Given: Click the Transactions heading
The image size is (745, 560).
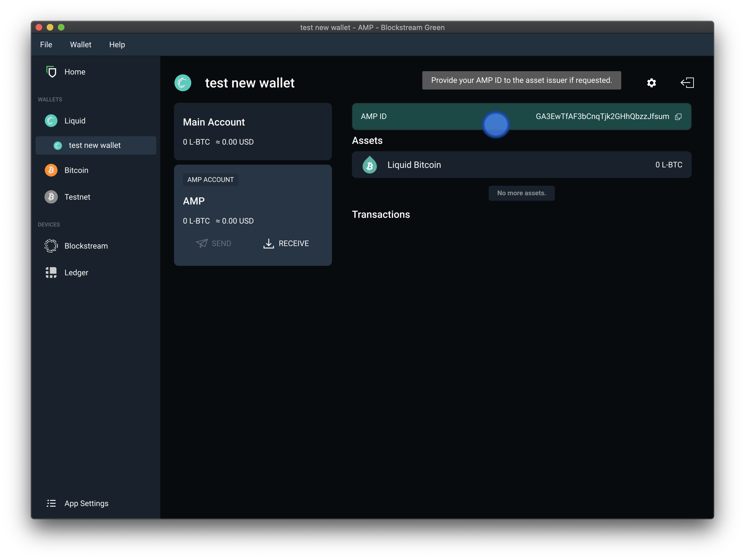Looking at the screenshot, I should (x=381, y=215).
